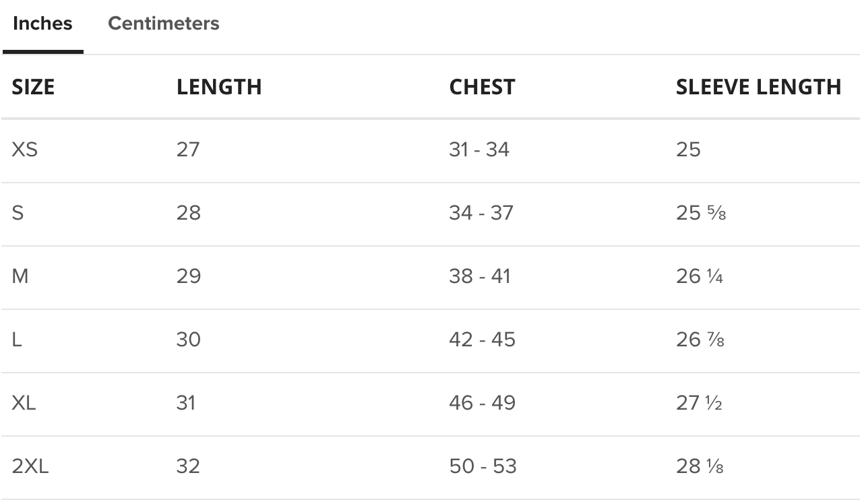This screenshot has height=504, width=860.
Task: Click the SIZE column header
Action: [33, 87]
